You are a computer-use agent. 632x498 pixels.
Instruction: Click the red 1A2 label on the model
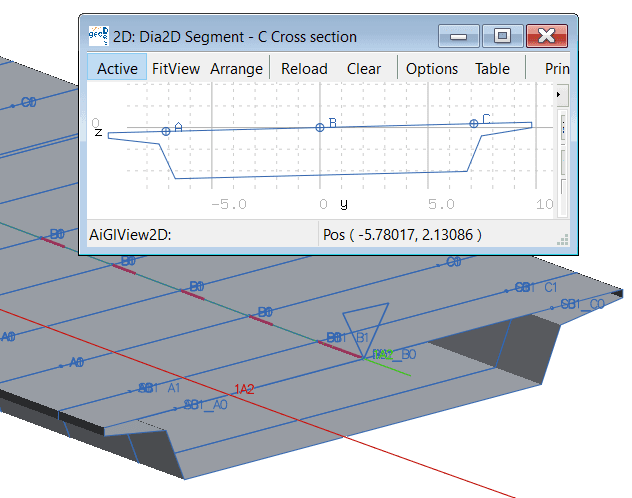[244, 389]
